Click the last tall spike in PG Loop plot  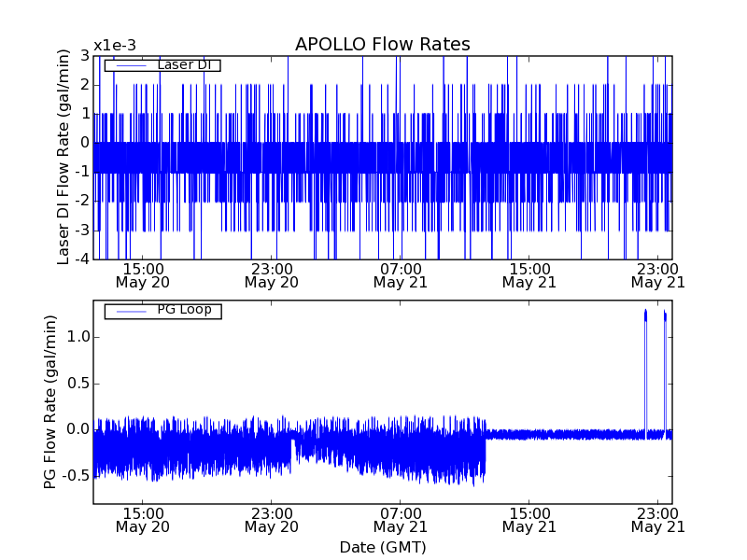point(665,319)
